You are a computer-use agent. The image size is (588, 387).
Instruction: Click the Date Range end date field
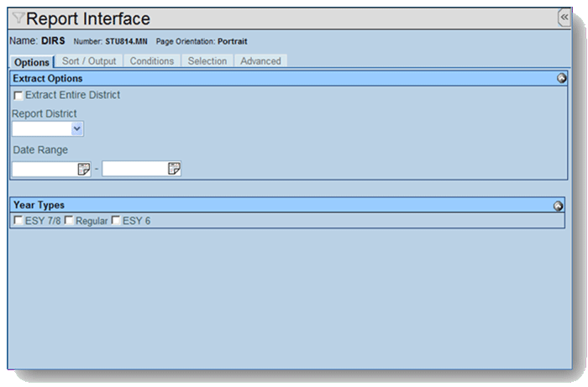tap(134, 169)
